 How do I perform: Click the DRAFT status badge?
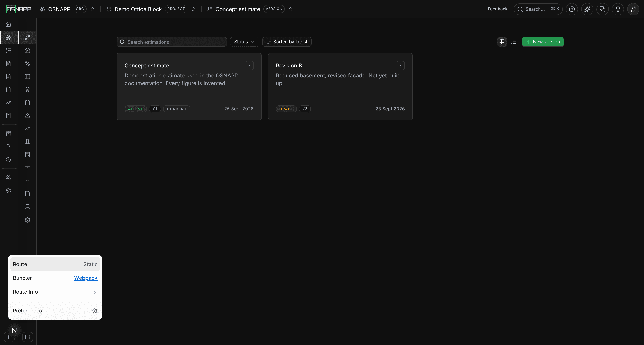coord(286,109)
